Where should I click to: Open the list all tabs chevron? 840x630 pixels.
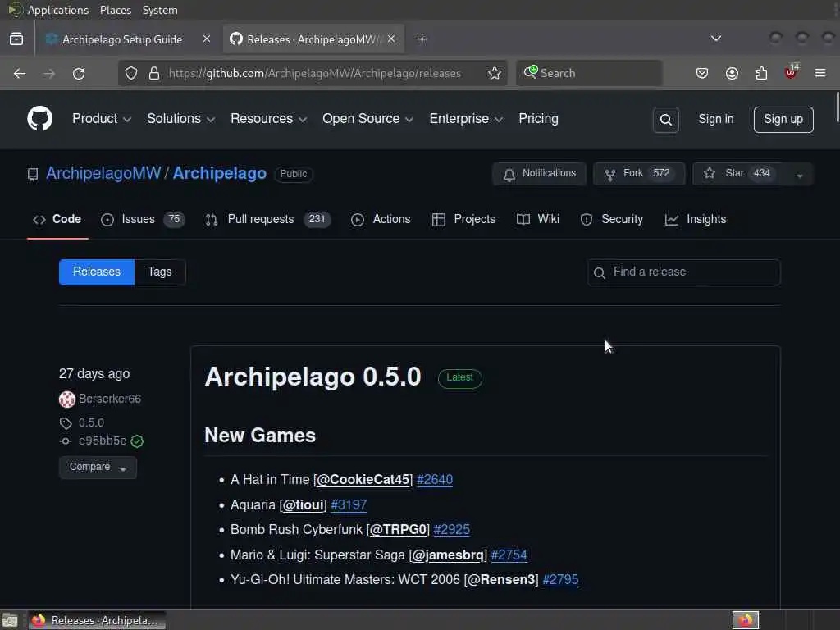click(x=715, y=39)
